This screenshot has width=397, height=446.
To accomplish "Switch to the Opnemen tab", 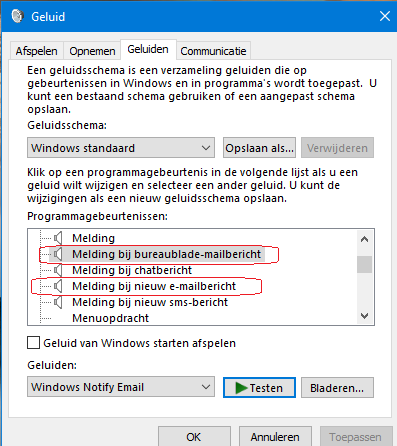I will (92, 51).
